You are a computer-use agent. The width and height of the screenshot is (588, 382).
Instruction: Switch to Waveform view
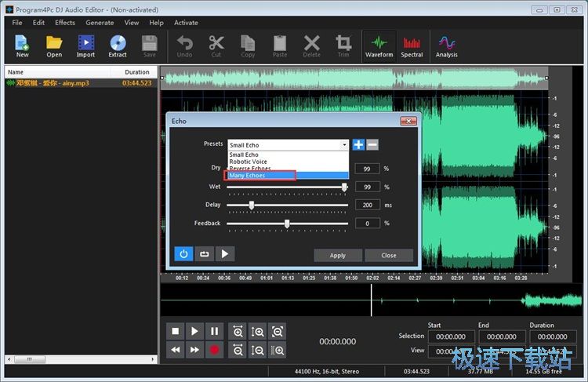pyautogui.click(x=379, y=46)
